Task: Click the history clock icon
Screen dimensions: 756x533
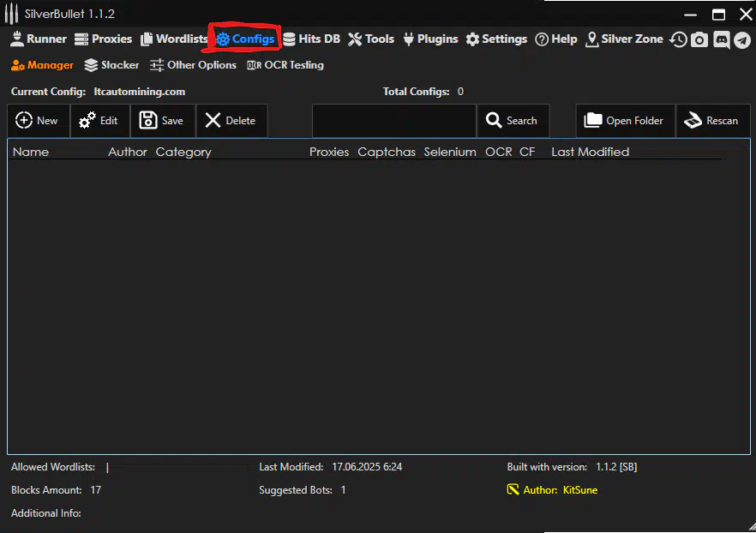Action: click(x=678, y=39)
